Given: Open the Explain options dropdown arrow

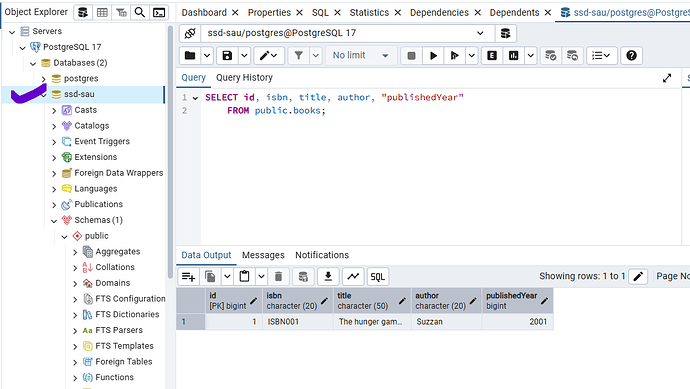Looking at the screenshot, I should (531, 55).
